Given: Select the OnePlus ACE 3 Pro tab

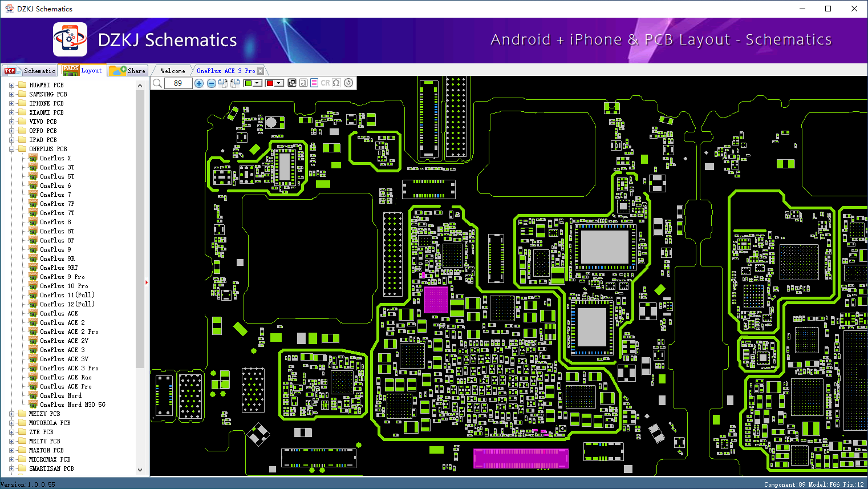Looking at the screenshot, I should pyautogui.click(x=226, y=71).
